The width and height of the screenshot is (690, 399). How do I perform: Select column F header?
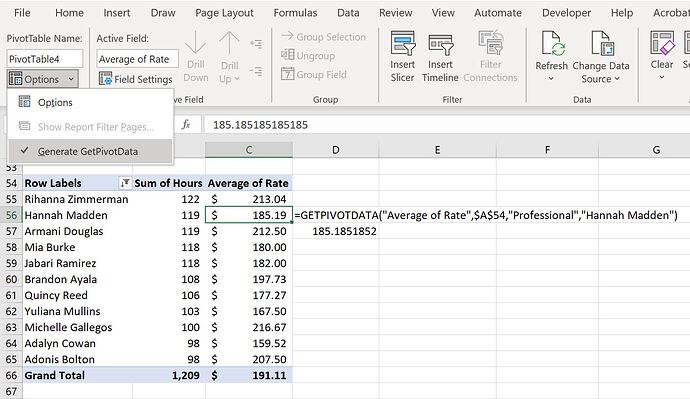pyautogui.click(x=547, y=150)
